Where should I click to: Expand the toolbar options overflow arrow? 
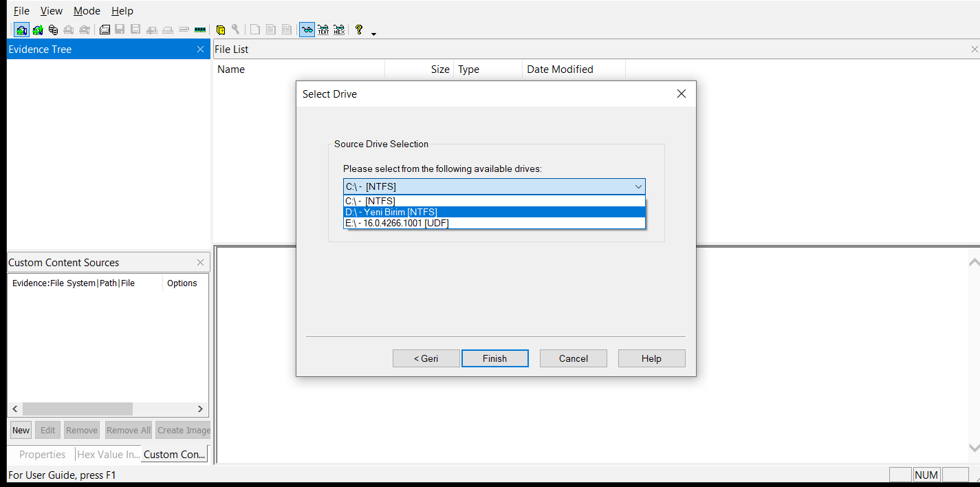click(x=373, y=33)
